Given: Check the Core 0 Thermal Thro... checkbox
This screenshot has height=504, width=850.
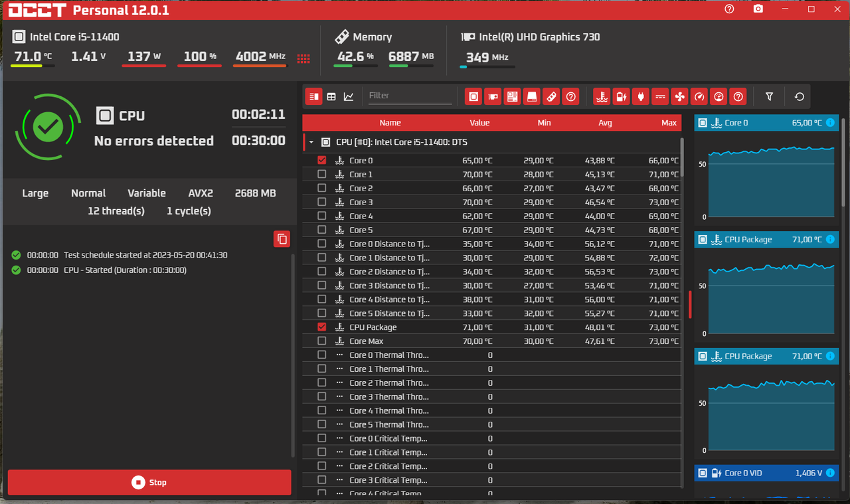Looking at the screenshot, I should (x=322, y=355).
